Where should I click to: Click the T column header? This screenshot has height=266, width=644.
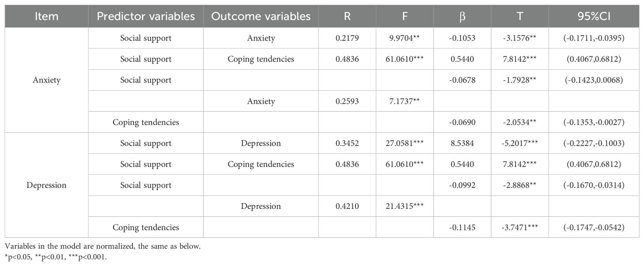pyautogui.click(x=520, y=16)
